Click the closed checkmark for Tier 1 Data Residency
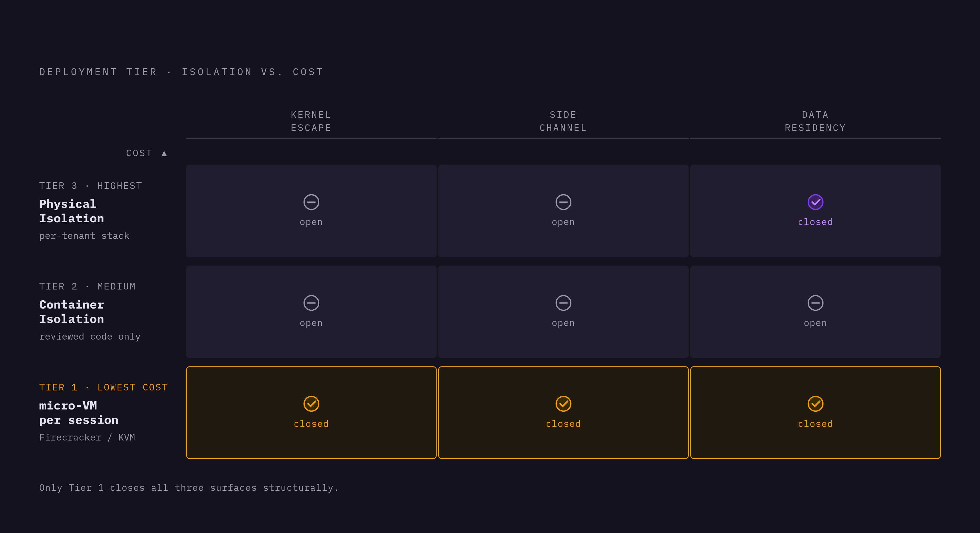 [815, 404]
